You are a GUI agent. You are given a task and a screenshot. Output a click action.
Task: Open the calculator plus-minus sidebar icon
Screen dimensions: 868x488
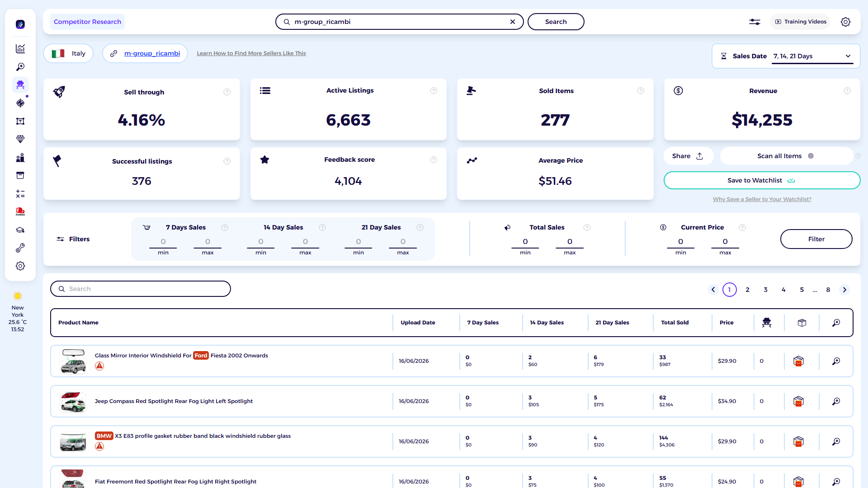coord(20,194)
